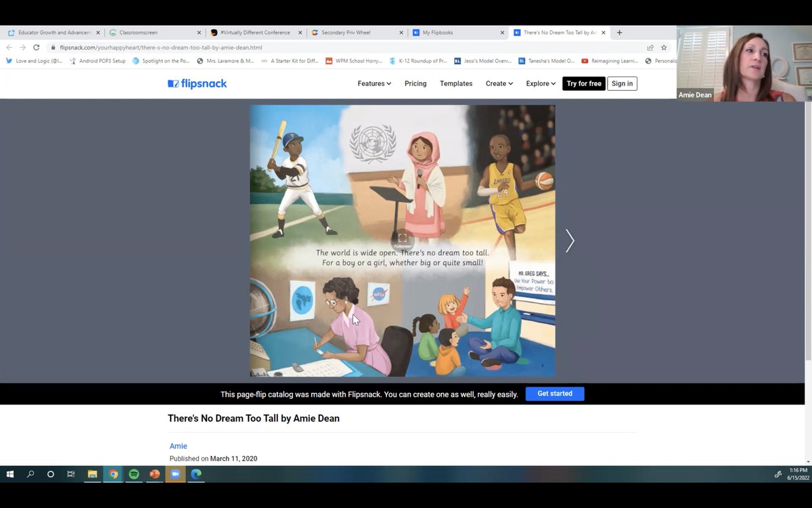
Task: Expand the Features dropdown
Action: point(374,83)
